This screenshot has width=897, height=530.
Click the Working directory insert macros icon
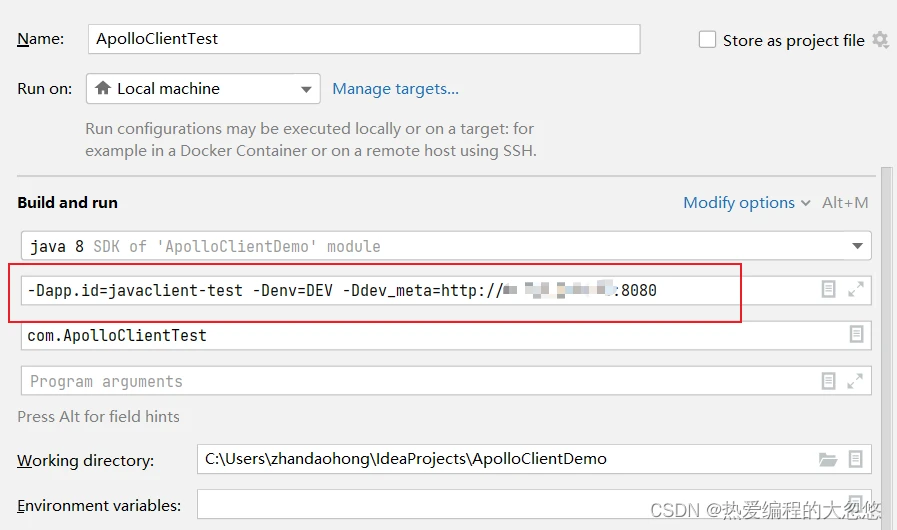point(856,460)
